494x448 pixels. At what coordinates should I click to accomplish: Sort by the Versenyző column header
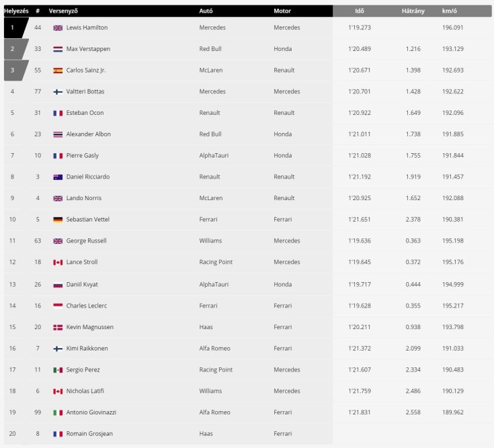[x=63, y=11]
